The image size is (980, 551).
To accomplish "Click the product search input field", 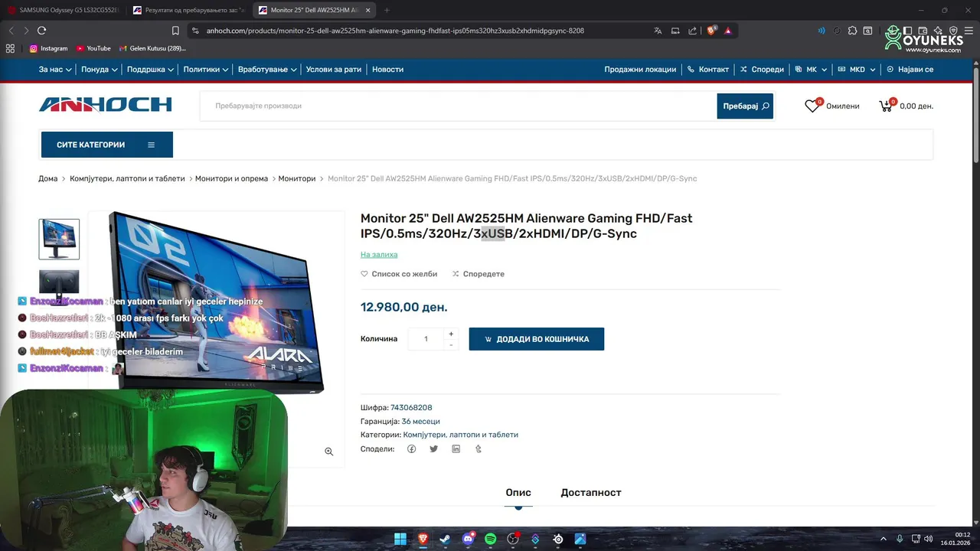I will coord(458,106).
